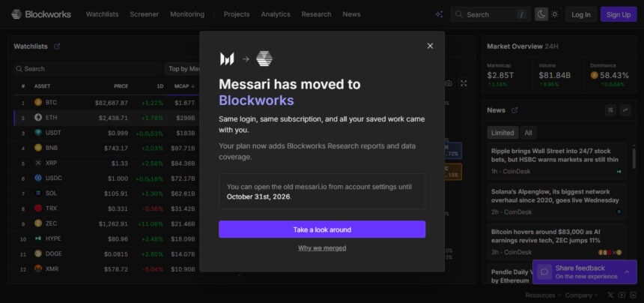Open Pendle Daily news article
Image resolution: width=644 pixels, height=303 pixels.
click(510, 276)
